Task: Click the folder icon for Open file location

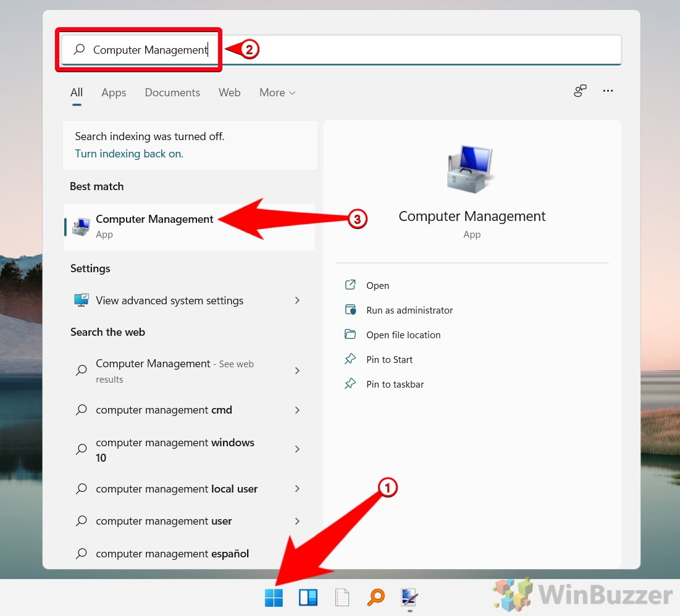Action: pyautogui.click(x=350, y=334)
